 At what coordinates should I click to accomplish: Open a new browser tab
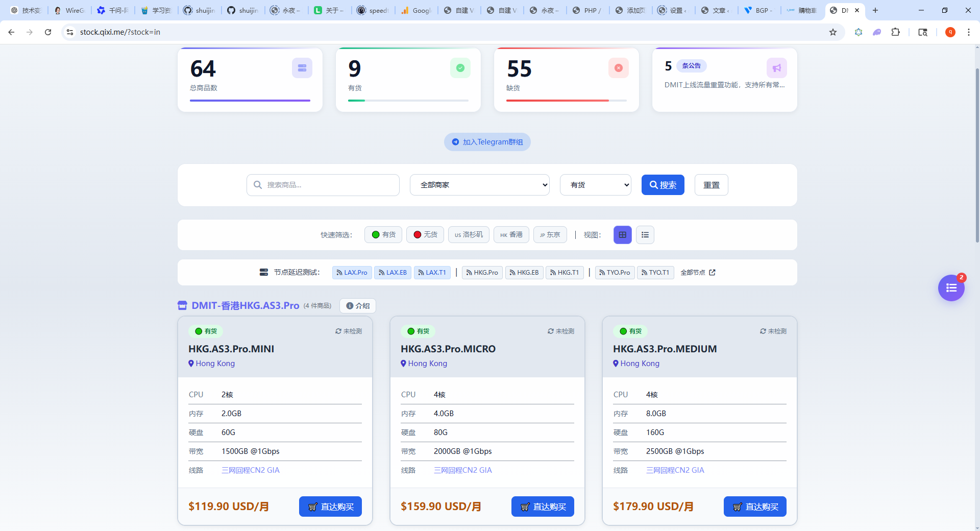click(875, 10)
